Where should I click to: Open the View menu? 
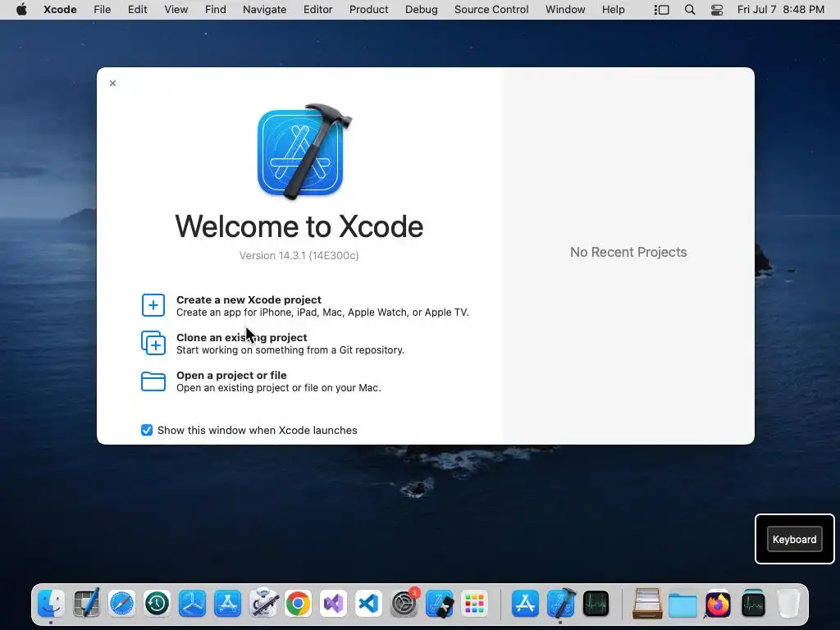[x=176, y=10]
